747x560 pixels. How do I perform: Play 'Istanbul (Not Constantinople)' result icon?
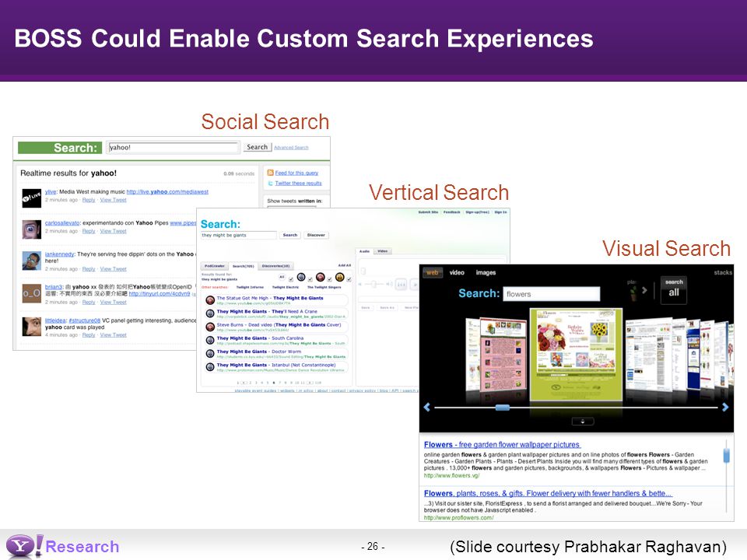tap(209, 366)
